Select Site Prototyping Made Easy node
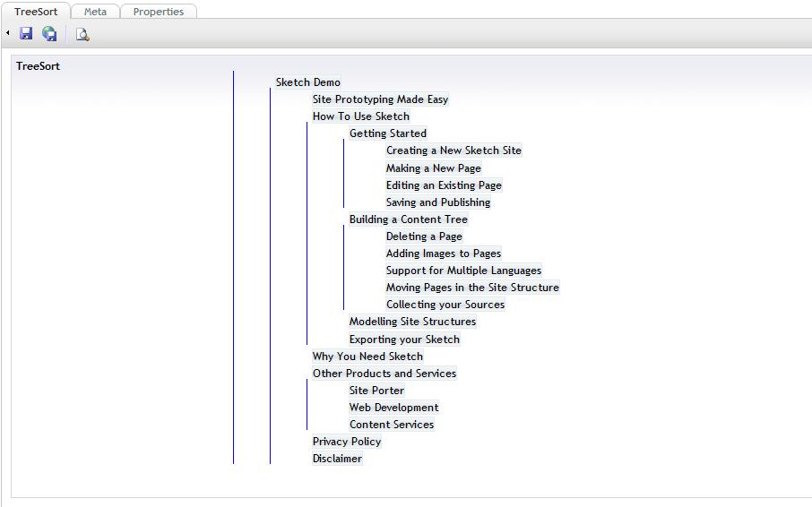Image resolution: width=812 pixels, height=507 pixels. click(380, 99)
